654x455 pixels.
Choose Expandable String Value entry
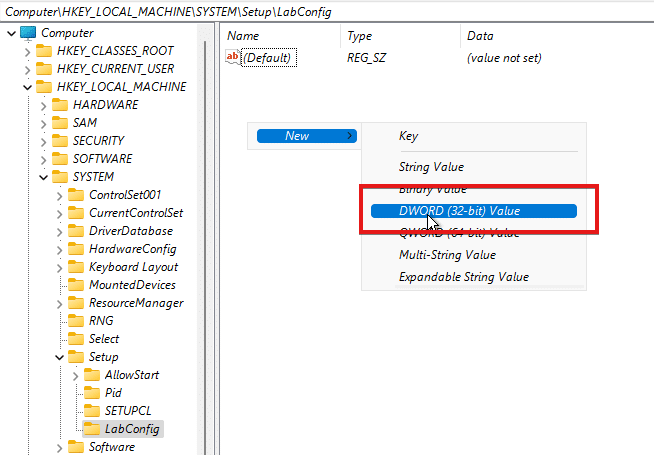[x=463, y=277]
